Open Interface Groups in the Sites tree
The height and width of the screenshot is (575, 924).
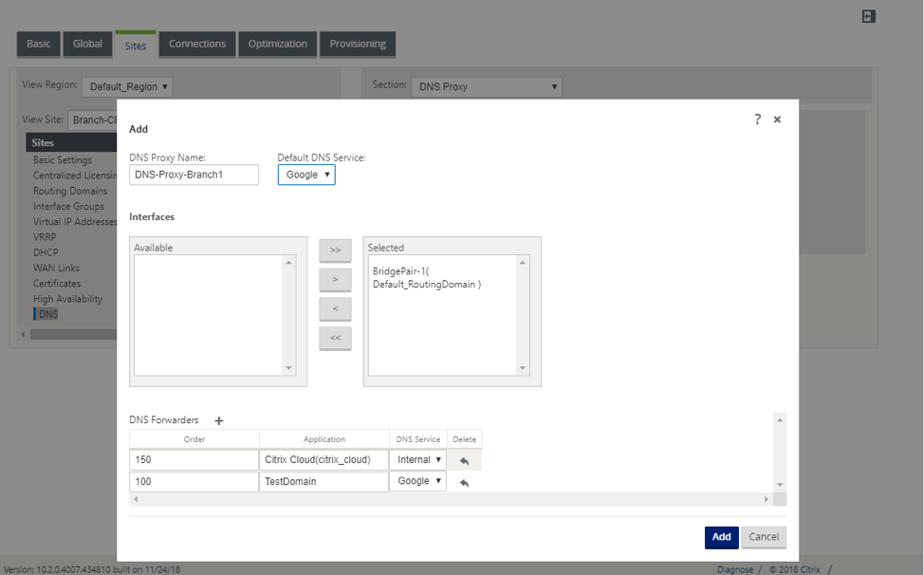68,206
